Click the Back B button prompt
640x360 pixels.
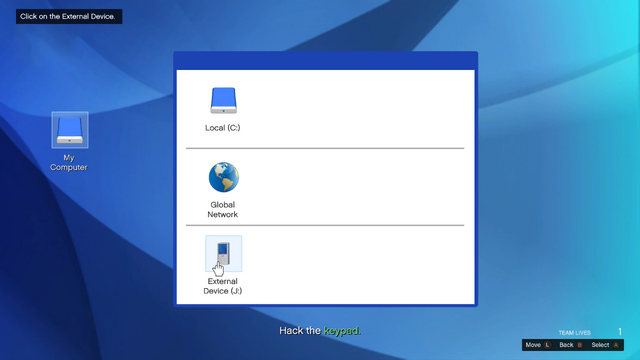[571, 345]
